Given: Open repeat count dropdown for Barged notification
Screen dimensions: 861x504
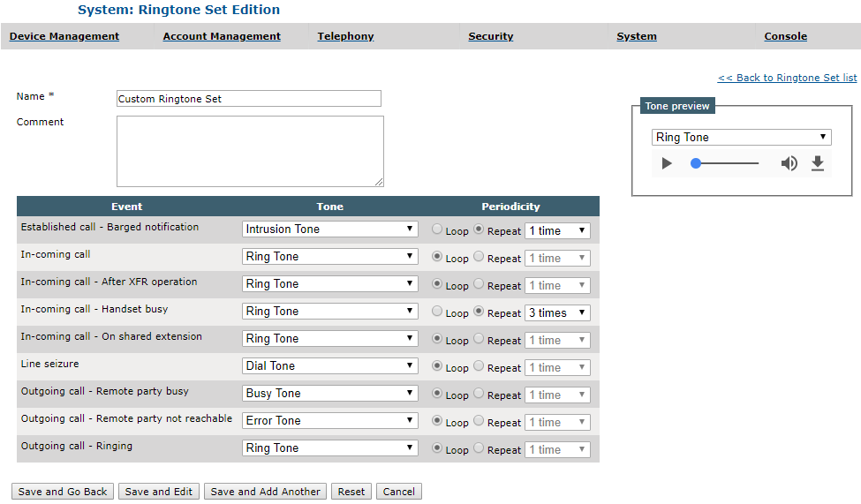Looking at the screenshot, I should [557, 230].
